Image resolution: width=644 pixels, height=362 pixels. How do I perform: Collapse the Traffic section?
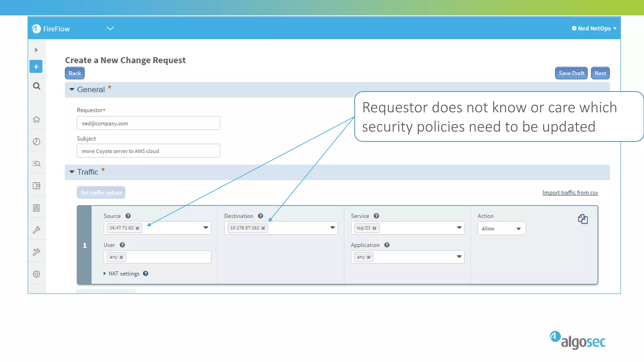pyautogui.click(x=72, y=172)
